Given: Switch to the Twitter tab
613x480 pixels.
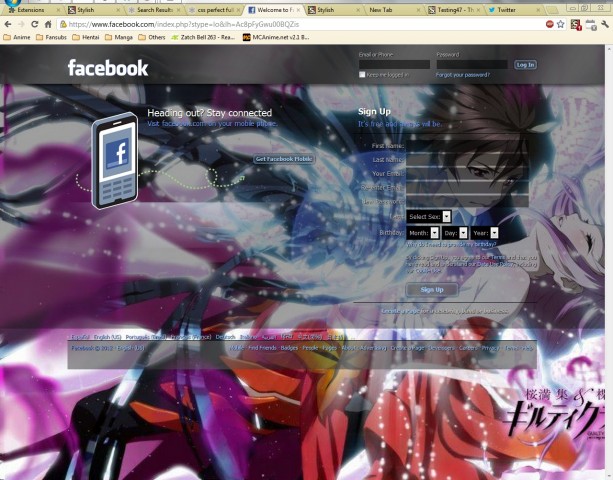Looking at the screenshot, I should pos(514,10).
